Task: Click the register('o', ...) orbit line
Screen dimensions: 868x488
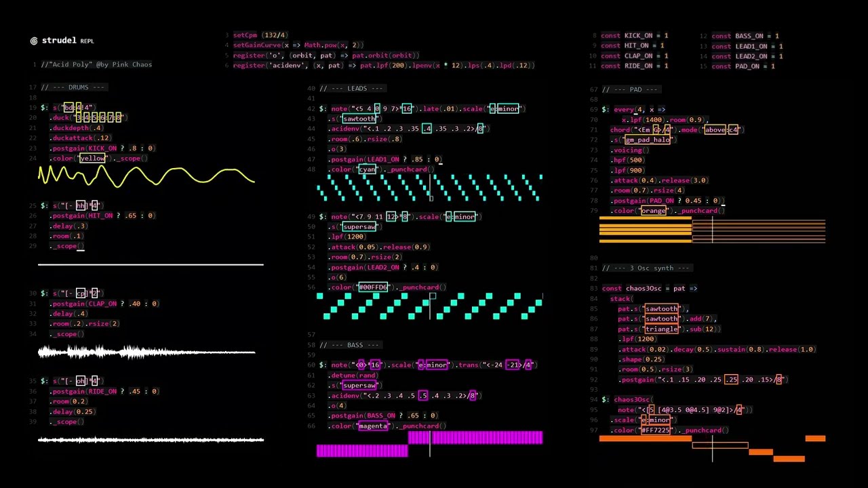Action: pos(326,56)
